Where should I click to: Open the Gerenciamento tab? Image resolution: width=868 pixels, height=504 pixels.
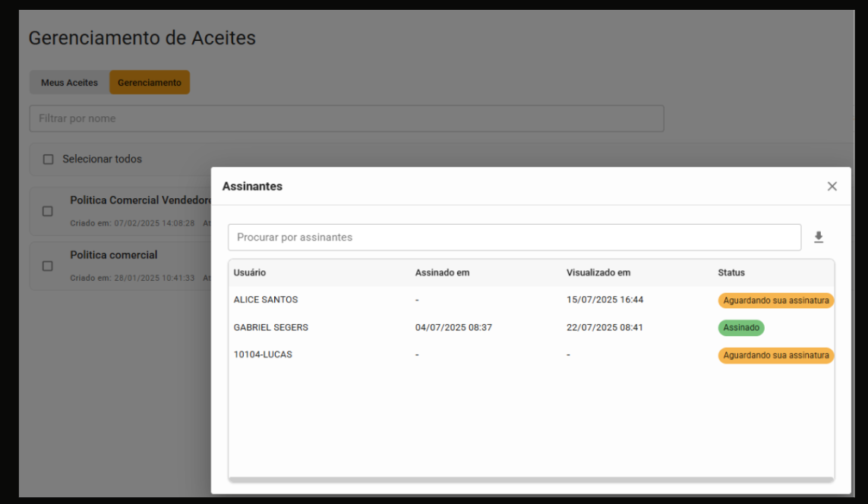(x=150, y=83)
